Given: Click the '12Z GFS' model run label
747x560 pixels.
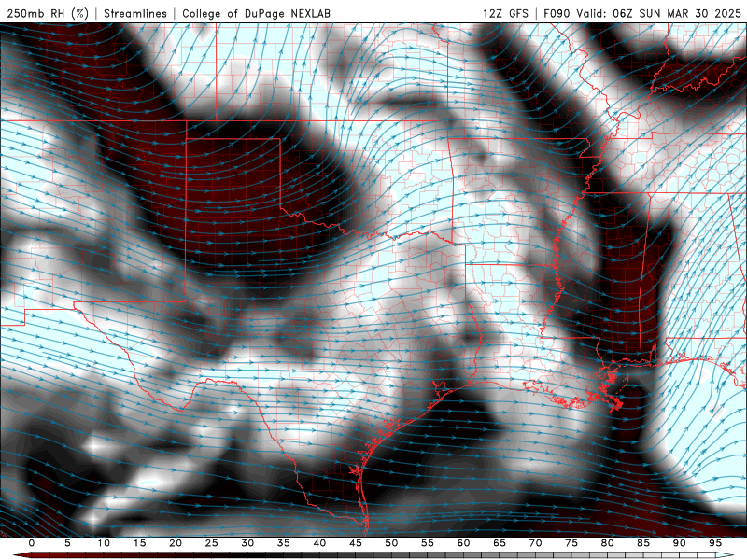Looking at the screenshot, I should click(505, 13).
